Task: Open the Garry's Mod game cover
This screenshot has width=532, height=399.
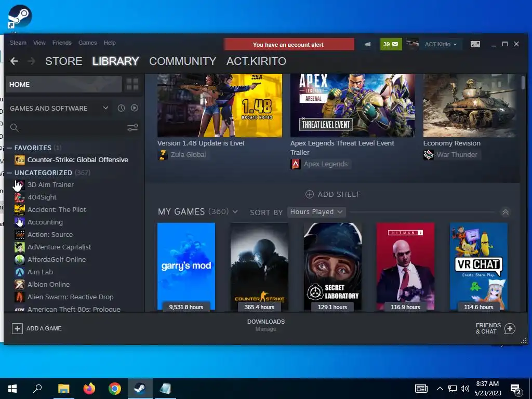Action: click(187, 267)
